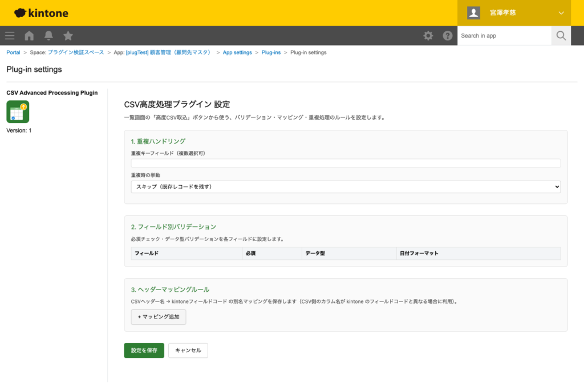Switch to App settings via breadcrumb
584x392 pixels.
(237, 52)
